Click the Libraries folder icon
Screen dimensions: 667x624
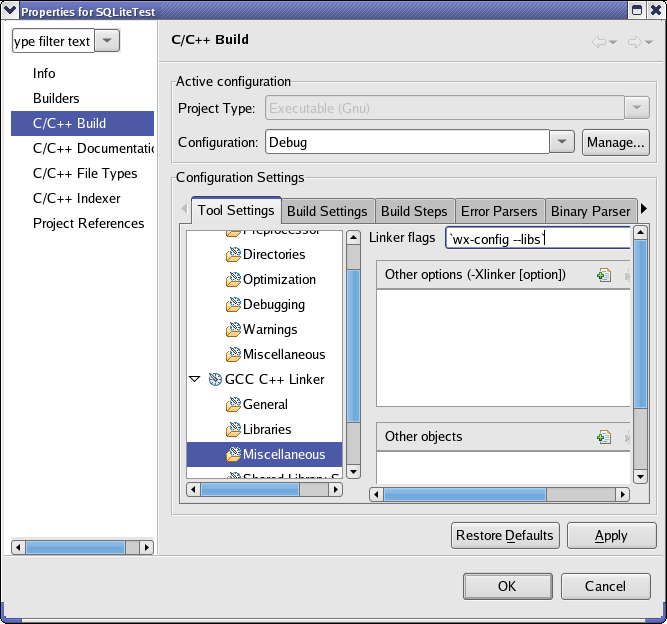[x=233, y=429]
